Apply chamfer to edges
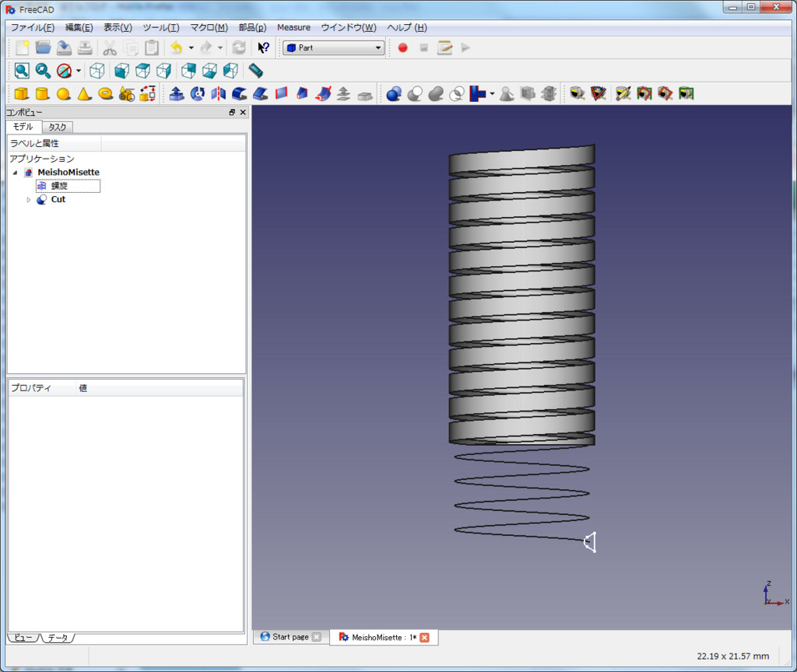Viewport: 797px width, 672px height. tap(260, 93)
